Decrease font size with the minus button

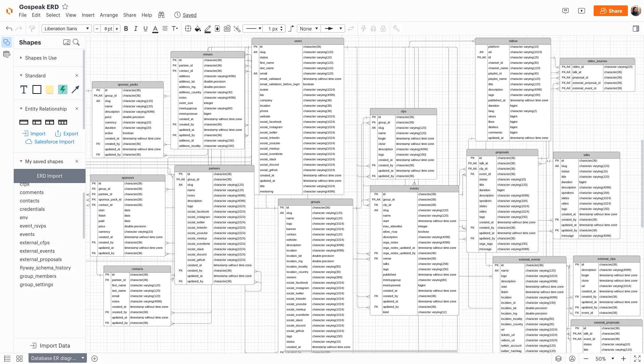pos(97,29)
